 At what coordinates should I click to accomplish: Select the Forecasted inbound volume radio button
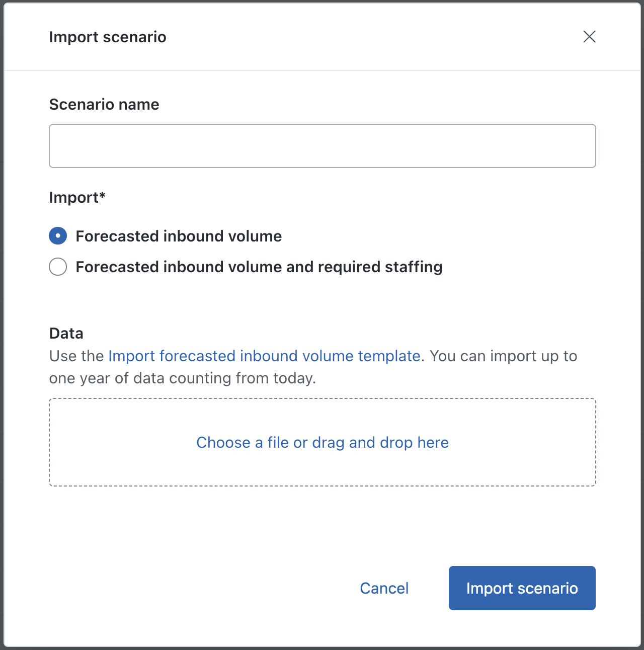[58, 236]
